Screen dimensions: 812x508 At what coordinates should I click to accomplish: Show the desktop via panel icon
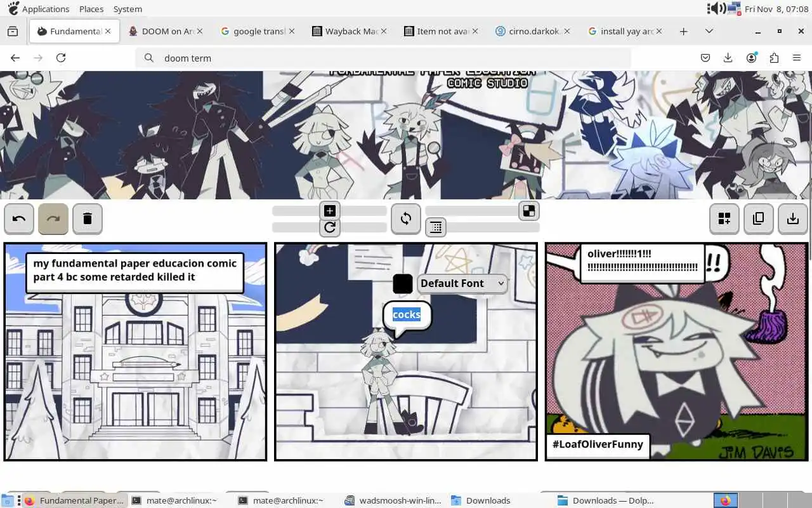coord(8,500)
